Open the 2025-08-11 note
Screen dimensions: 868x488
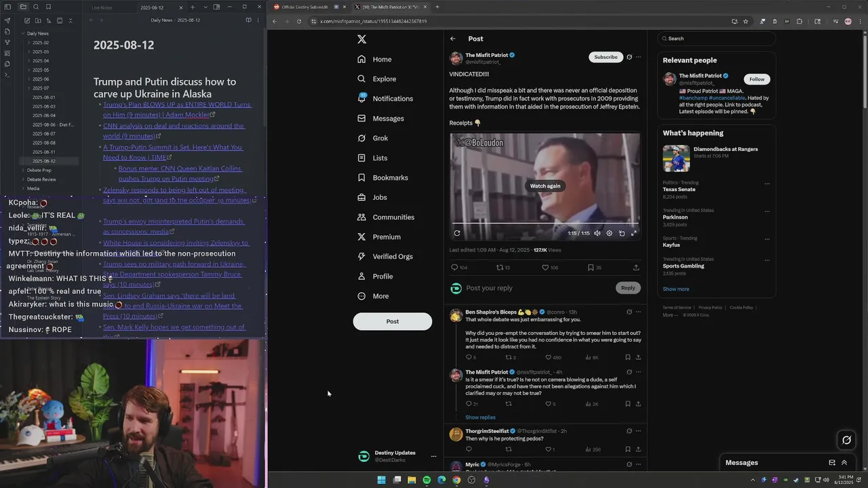coord(44,152)
